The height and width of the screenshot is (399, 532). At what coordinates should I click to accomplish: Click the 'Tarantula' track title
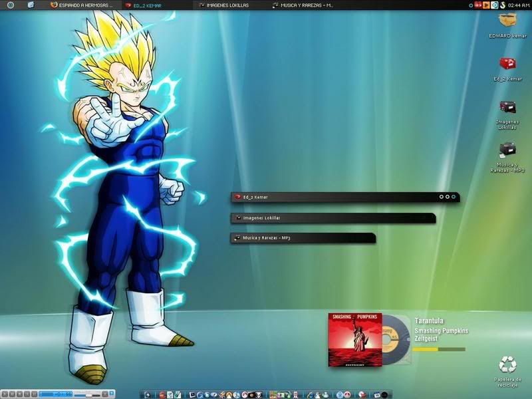[429, 321]
